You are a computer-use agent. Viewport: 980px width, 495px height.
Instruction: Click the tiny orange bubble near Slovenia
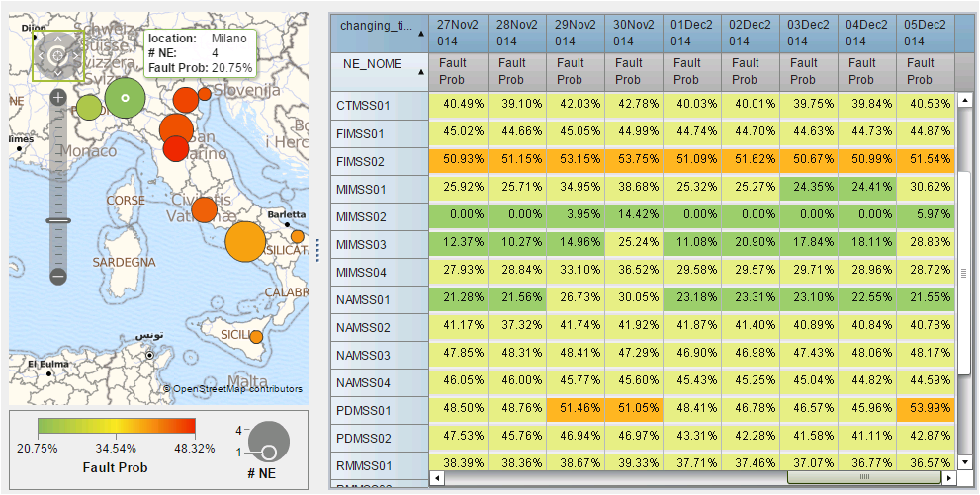pos(205,94)
